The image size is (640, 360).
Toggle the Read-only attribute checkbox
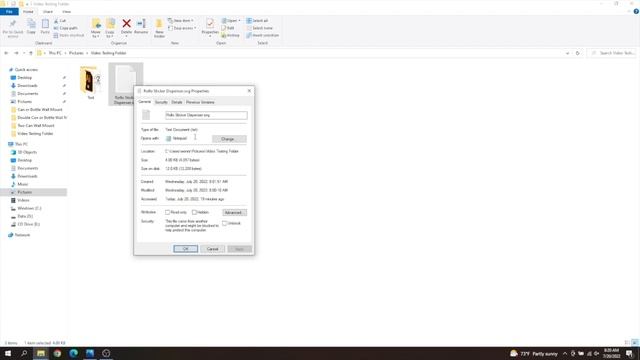[x=167, y=212]
